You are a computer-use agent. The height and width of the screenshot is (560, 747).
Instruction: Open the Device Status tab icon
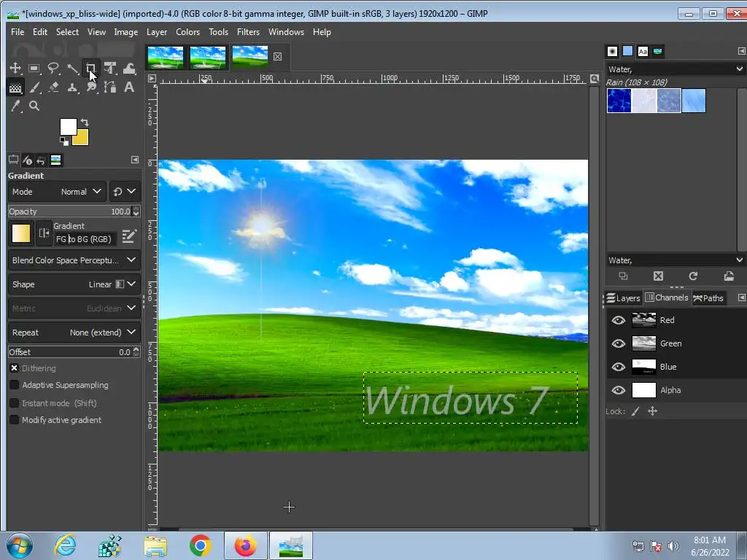27,160
